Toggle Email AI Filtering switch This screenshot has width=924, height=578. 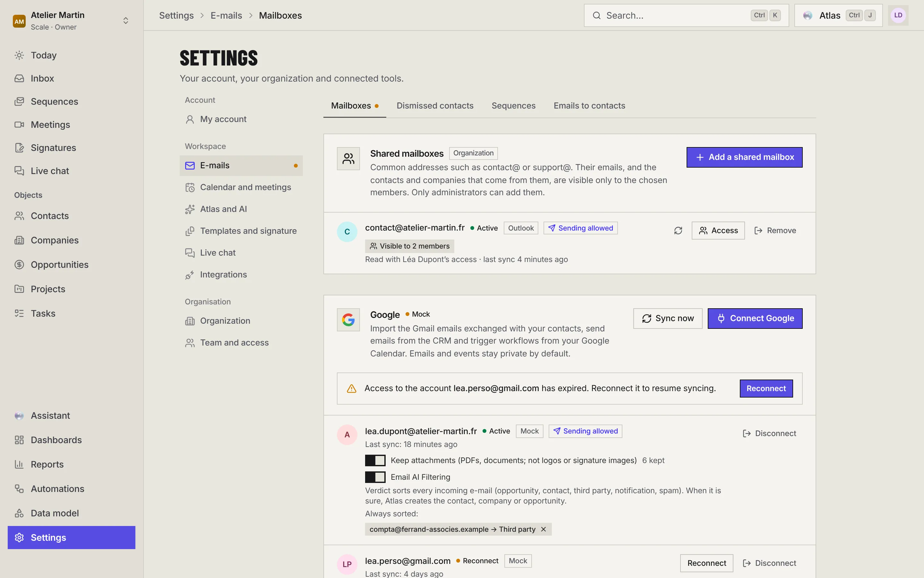click(375, 477)
